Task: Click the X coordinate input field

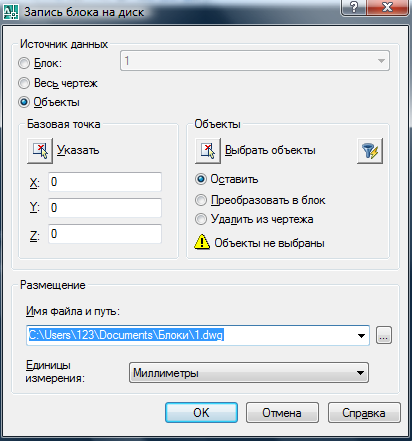Action: click(x=105, y=182)
